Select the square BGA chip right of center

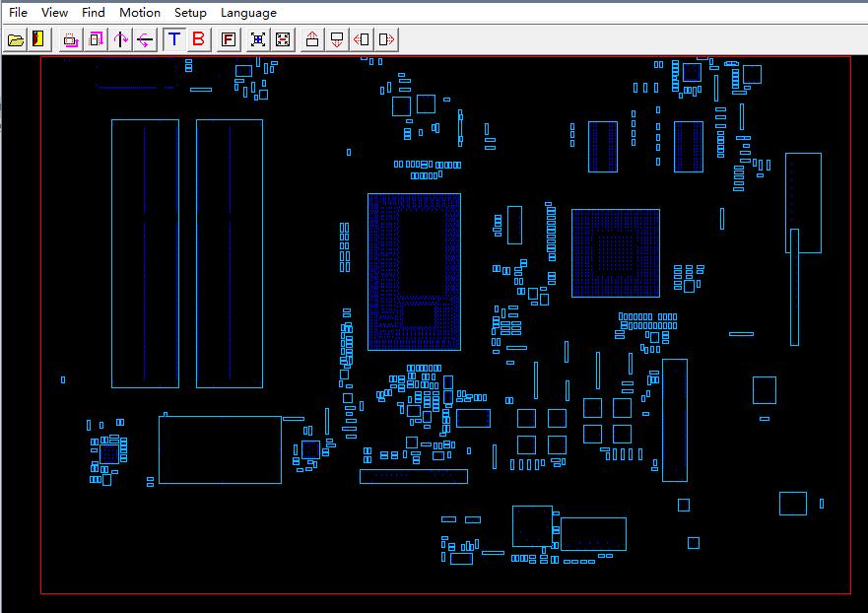(616, 253)
